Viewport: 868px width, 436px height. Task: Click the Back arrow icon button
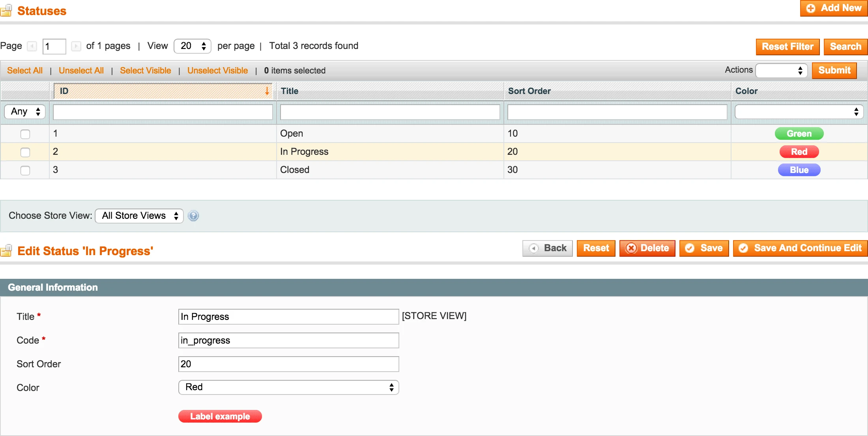tap(534, 248)
